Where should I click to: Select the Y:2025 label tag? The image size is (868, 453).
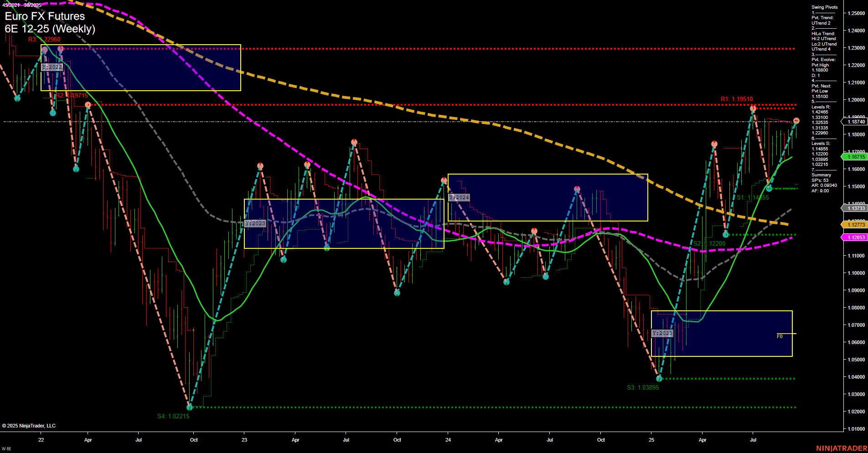(x=662, y=333)
